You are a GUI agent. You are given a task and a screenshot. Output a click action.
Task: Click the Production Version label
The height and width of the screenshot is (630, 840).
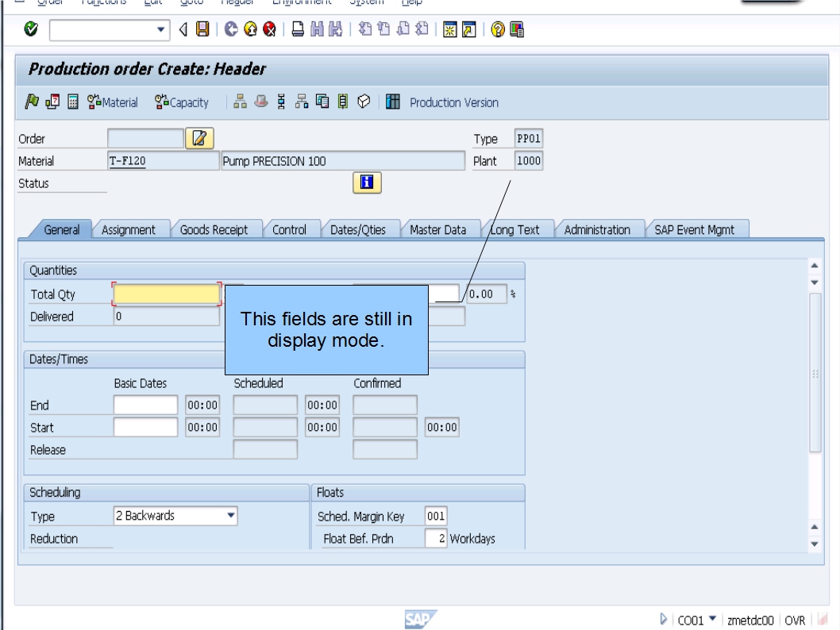tap(454, 102)
